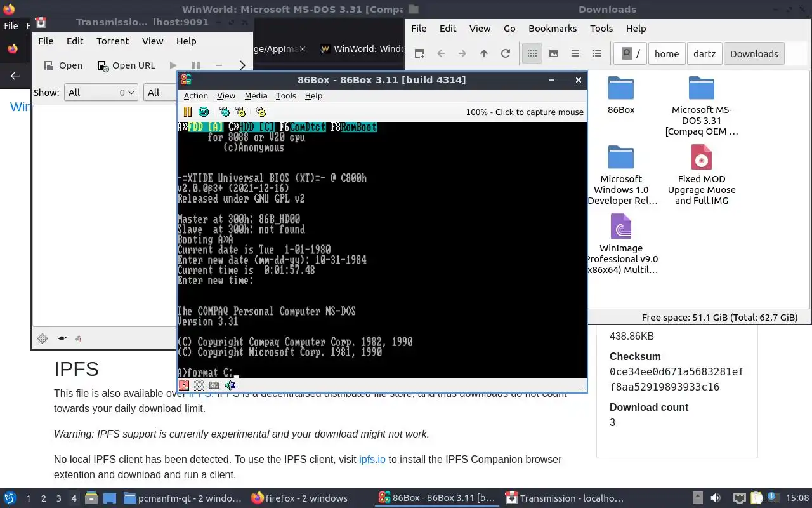812x508 pixels.
Task: Select the WinImage Professional torrent file
Action: (x=621, y=244)
